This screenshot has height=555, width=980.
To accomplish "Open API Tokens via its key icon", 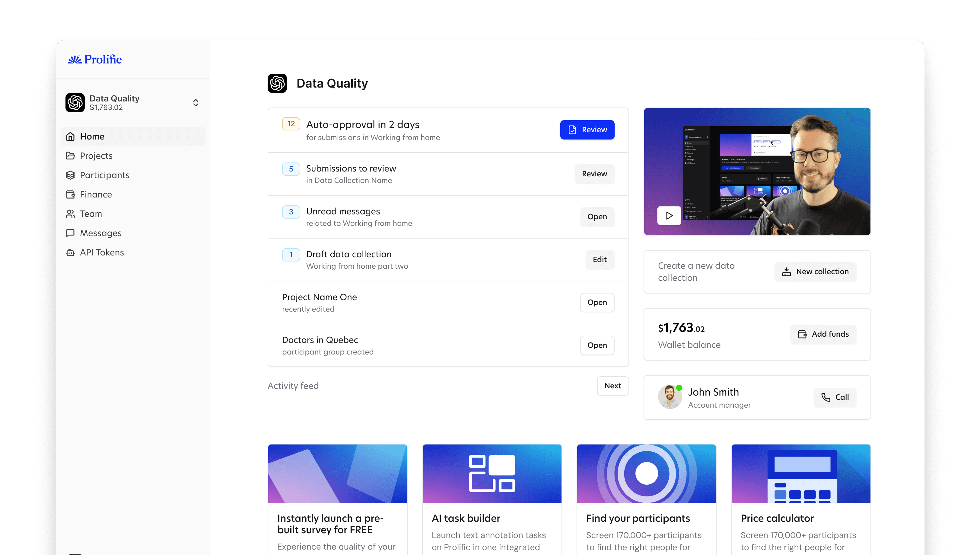I will 71,252.
